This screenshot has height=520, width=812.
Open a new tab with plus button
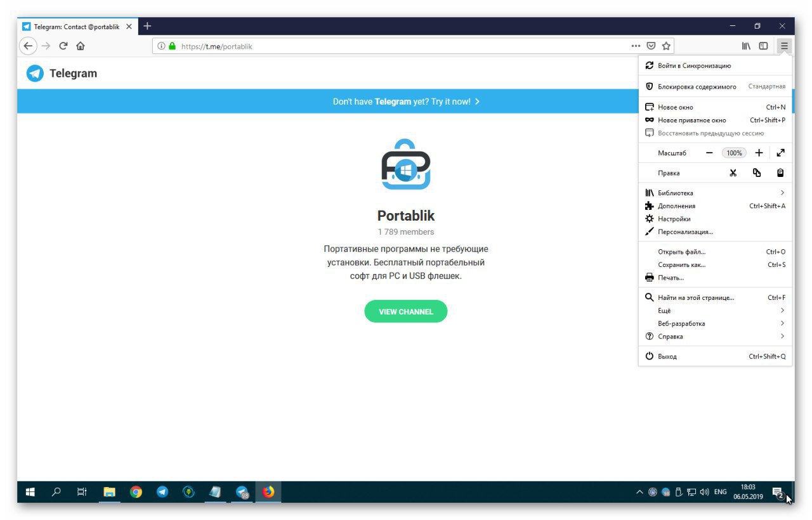[x=147, y=26]
